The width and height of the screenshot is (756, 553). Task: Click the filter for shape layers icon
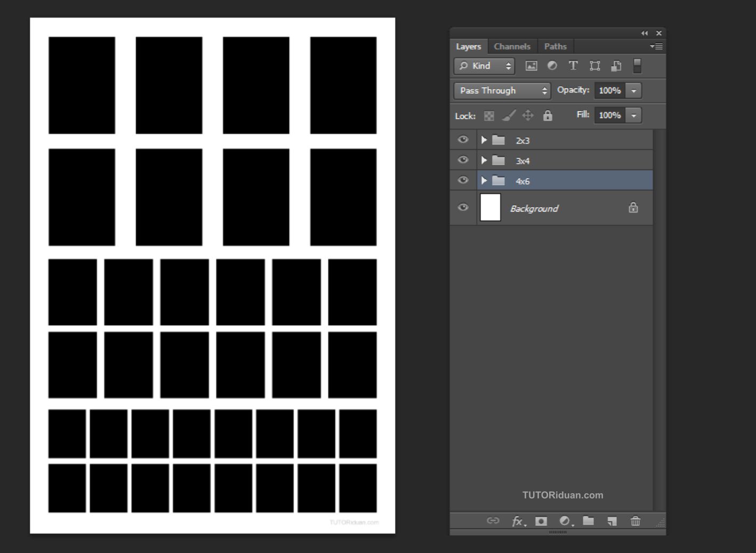tap(594, 66)
